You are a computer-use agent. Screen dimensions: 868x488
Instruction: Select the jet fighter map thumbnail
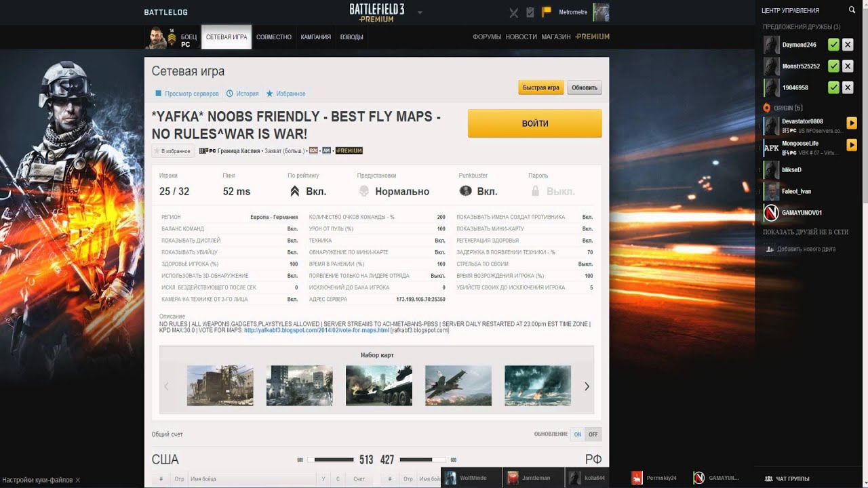[458, 386]
